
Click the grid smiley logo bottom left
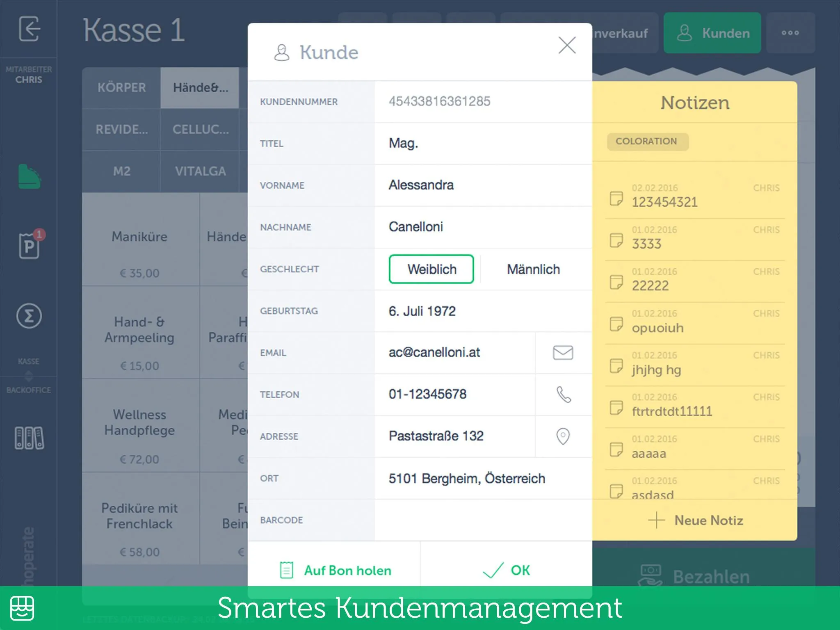point(22,608)
